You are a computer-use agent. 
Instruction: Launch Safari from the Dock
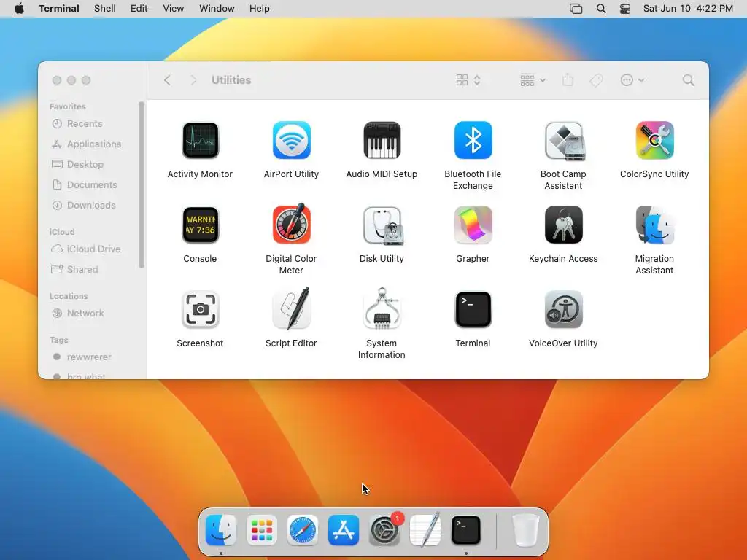click(303, 530)
